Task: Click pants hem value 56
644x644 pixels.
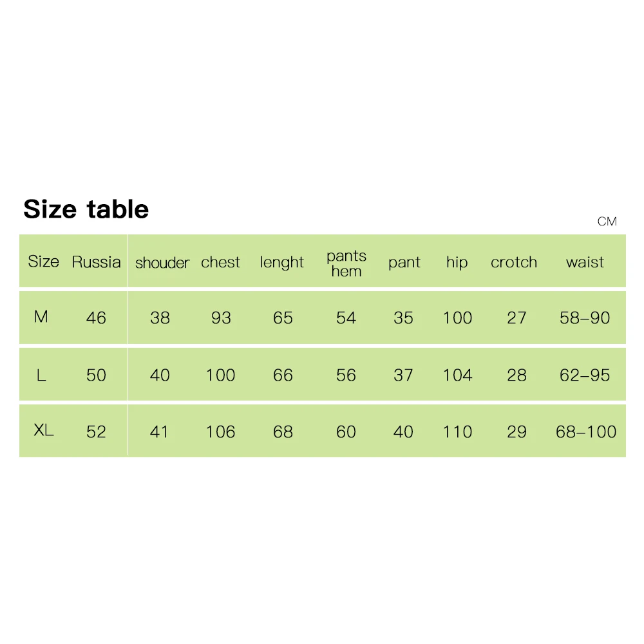Action: pyautogui.click(x=346, y=375)
